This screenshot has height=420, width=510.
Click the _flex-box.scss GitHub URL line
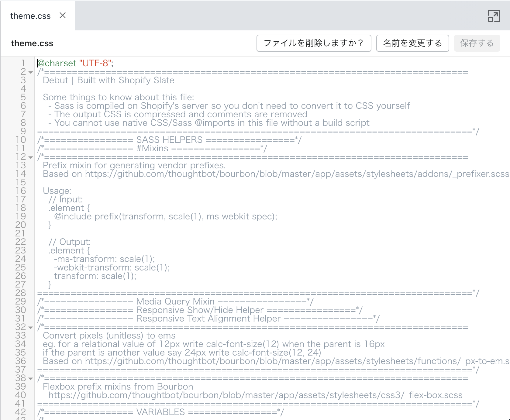point(255,395)
